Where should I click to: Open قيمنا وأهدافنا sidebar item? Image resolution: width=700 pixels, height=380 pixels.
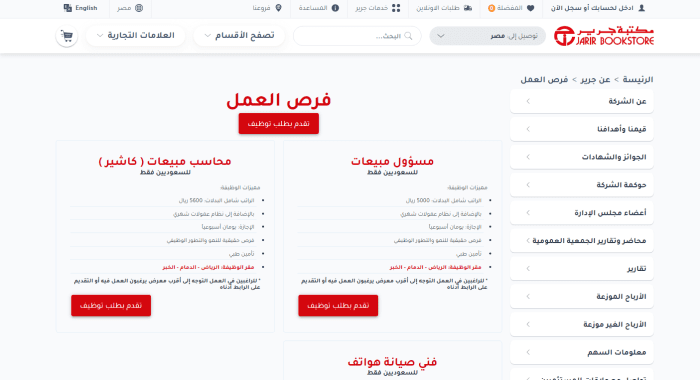click(x=582, y=129)
